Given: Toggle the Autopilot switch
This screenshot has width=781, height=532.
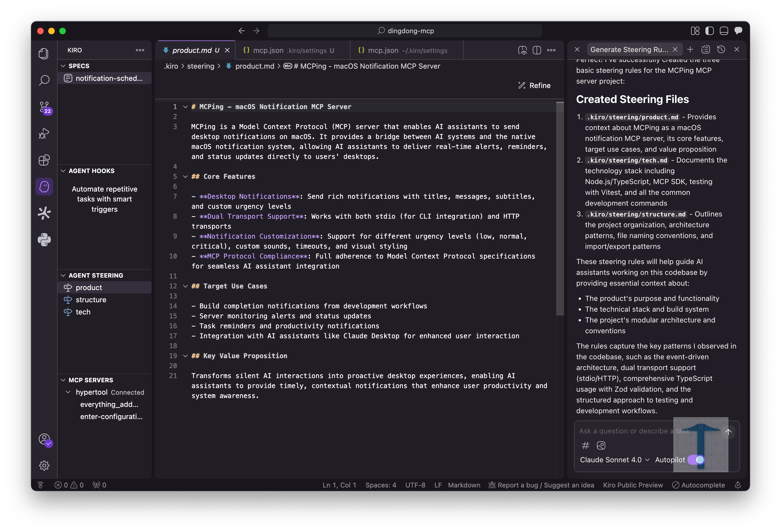Looking at the screenshot, I should tap(696, 459).
